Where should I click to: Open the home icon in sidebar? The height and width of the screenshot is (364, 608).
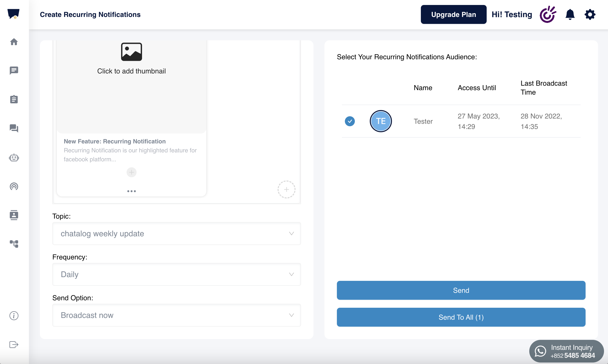coord(14,42)
